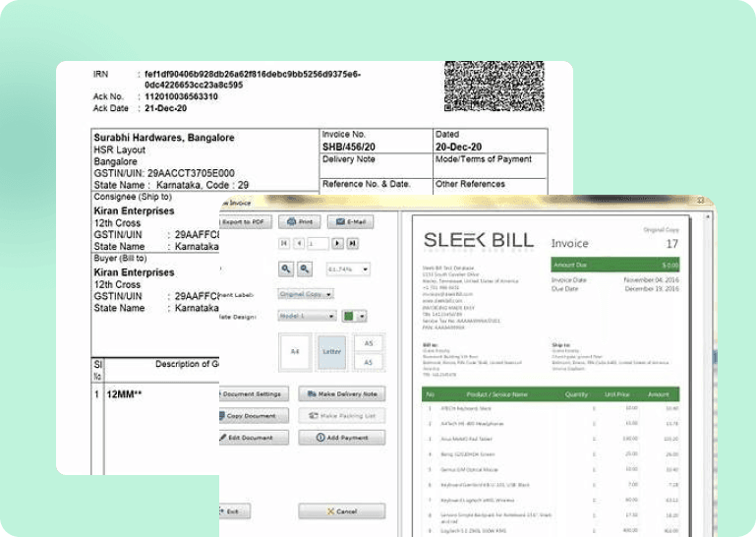Viewport: 756px width, 537px height.
Task: Click 'State Name : Karnataka, Code : 29'
Action: point(171,185)
